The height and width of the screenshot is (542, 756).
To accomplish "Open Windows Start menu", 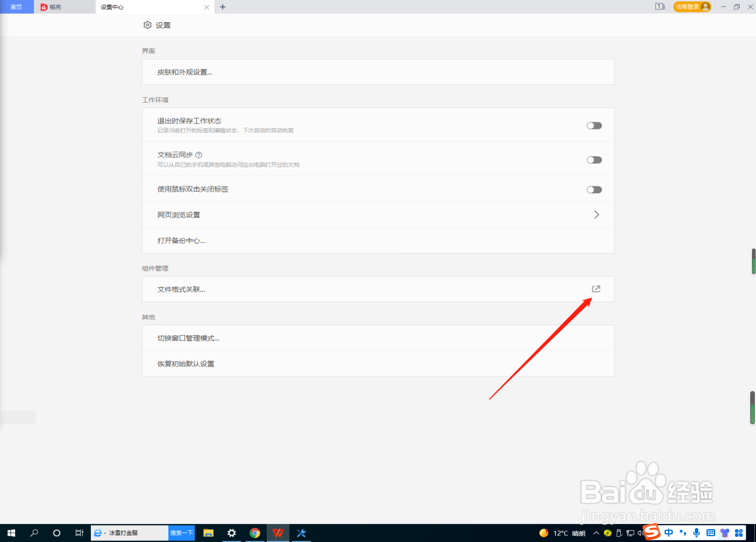I will tap(11, 533).
